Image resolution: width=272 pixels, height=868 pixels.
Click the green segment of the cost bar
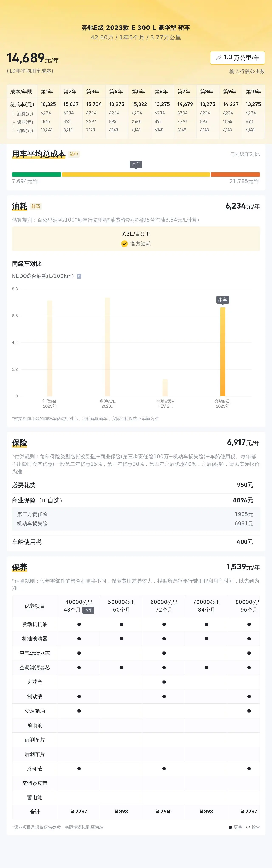click(36, 175)
